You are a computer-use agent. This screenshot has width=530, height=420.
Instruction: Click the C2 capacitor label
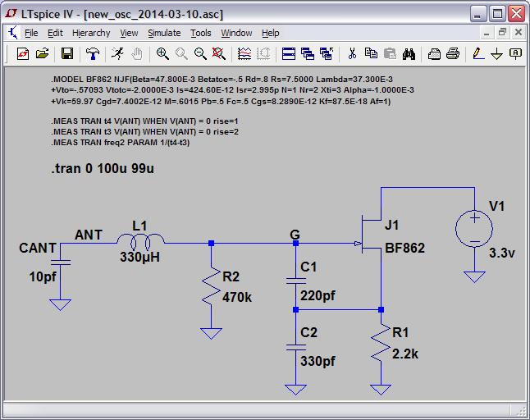308,332
